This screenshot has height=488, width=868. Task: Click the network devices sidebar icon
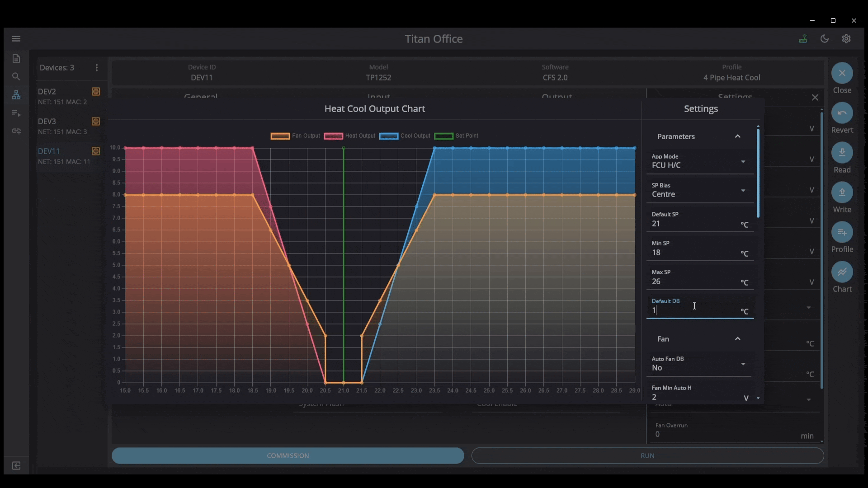point(16,94)
